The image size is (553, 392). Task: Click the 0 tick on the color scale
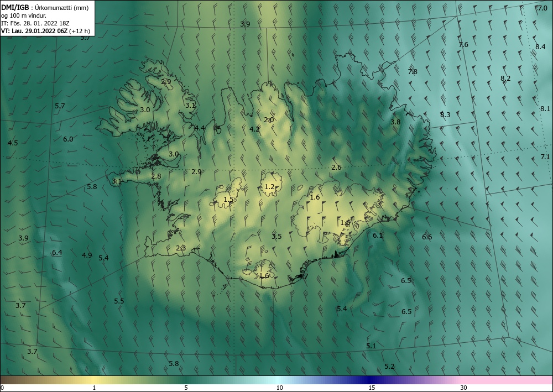(x=2, y=388)
